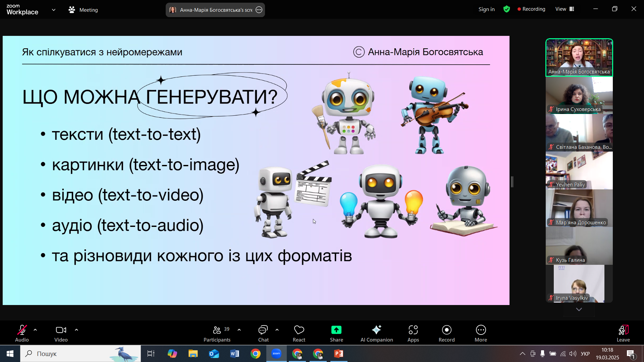Click the green Share screen icon
Screen dimensions: 644x362
coord(336,330)
